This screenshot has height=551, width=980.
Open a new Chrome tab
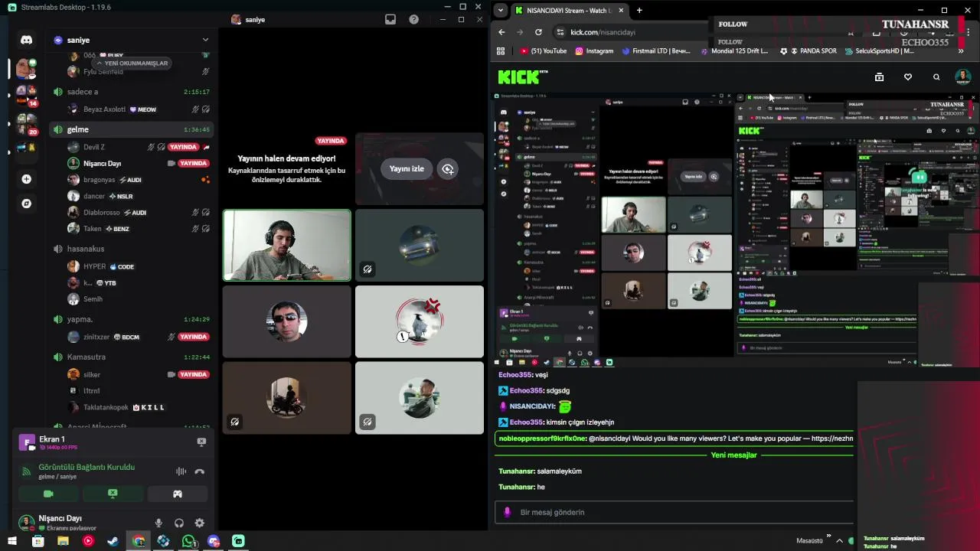click(639, 10)
